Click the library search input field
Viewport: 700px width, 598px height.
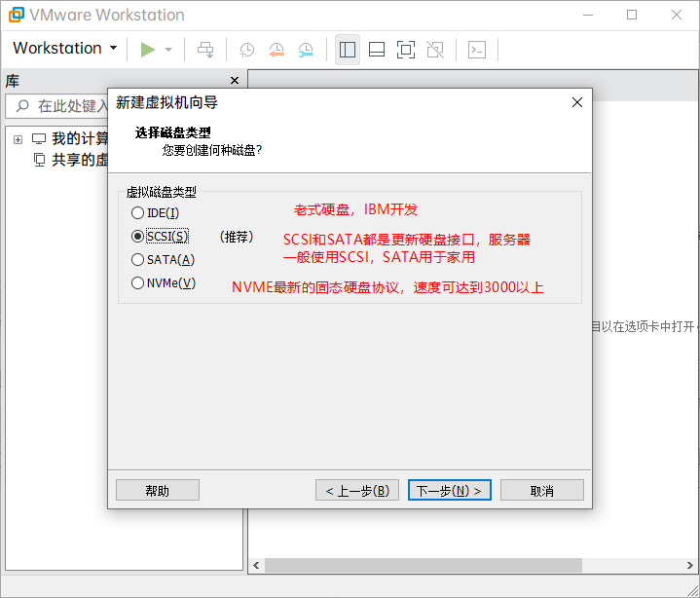tap(56, 106)
